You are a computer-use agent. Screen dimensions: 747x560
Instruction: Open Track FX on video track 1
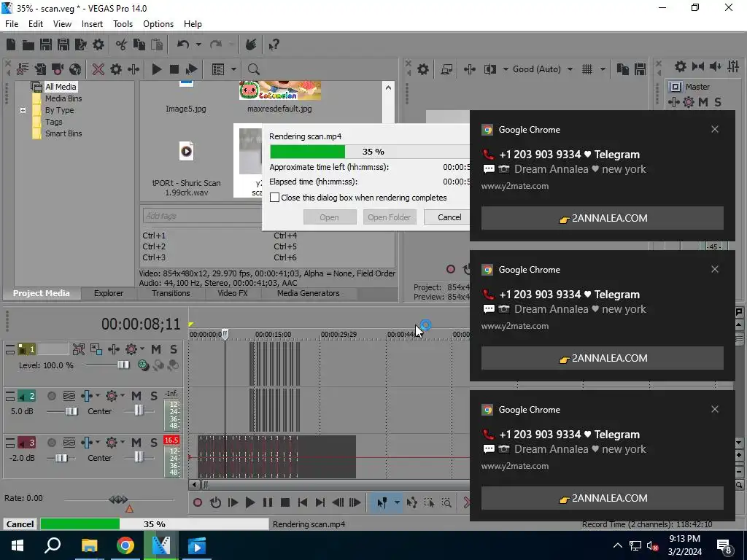click(131, 349)
